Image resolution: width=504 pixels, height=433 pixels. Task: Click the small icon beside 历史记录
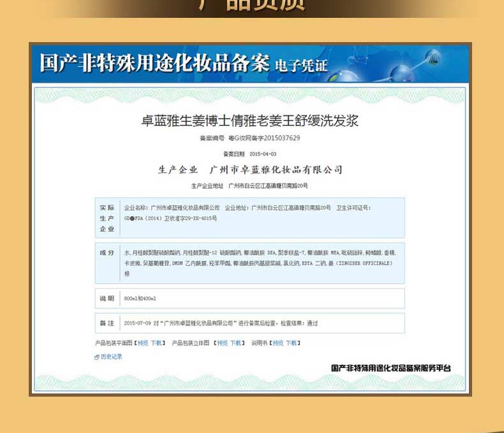(97, 357)
